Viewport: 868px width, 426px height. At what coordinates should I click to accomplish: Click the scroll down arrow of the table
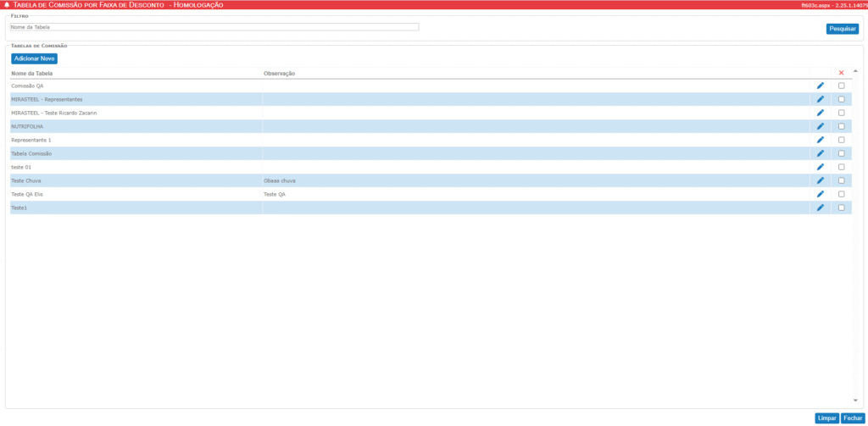coord(854,400)
